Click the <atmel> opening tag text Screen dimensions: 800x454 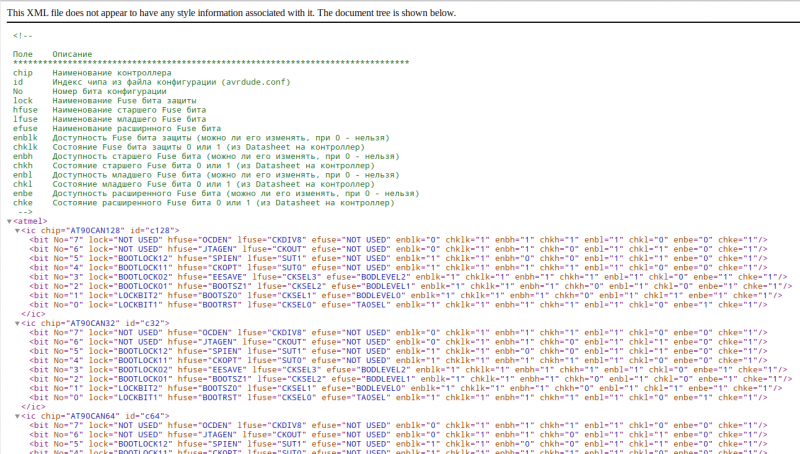click(x=30, y=221)
